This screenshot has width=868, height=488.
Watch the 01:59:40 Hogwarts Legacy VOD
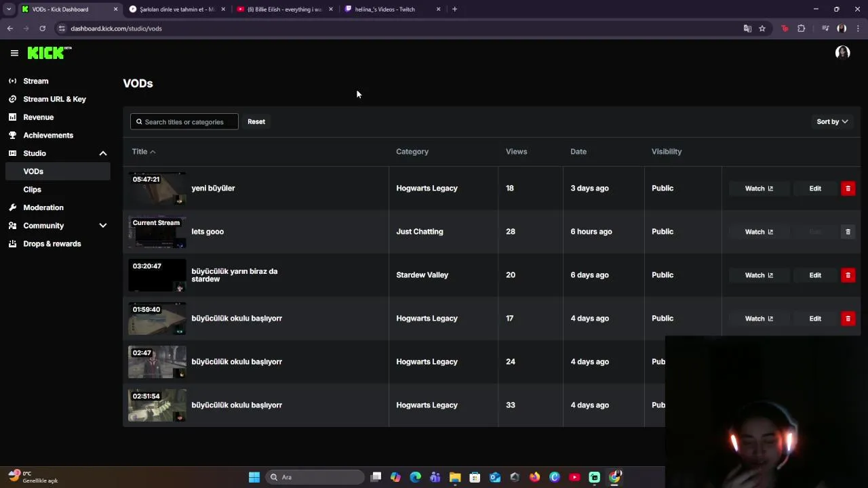pos(759,319)
